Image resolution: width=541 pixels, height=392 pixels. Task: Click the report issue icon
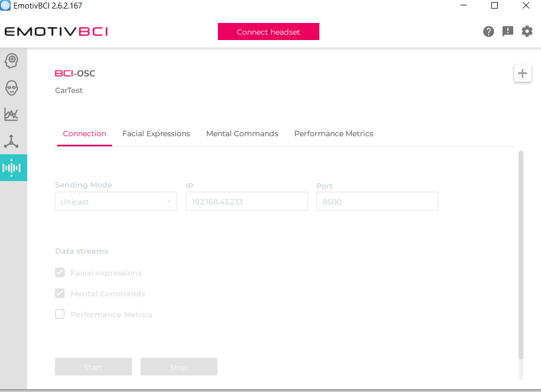point(507,31)
